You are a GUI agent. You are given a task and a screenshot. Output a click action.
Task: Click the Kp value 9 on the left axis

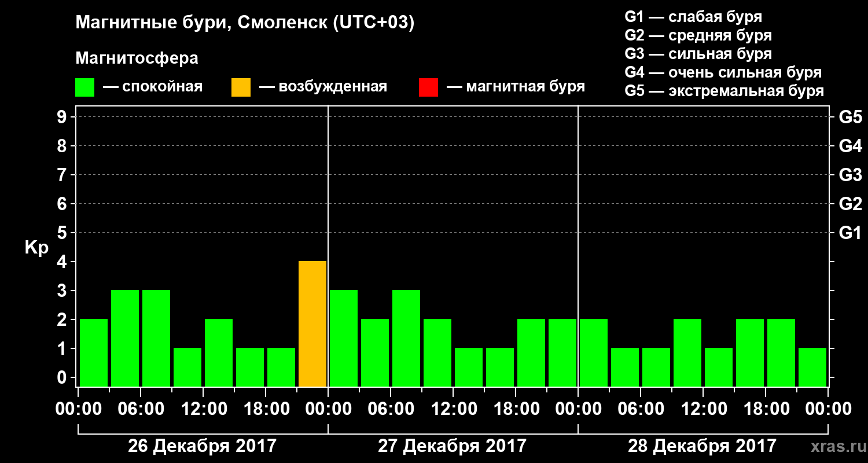[x=63, y=117]
